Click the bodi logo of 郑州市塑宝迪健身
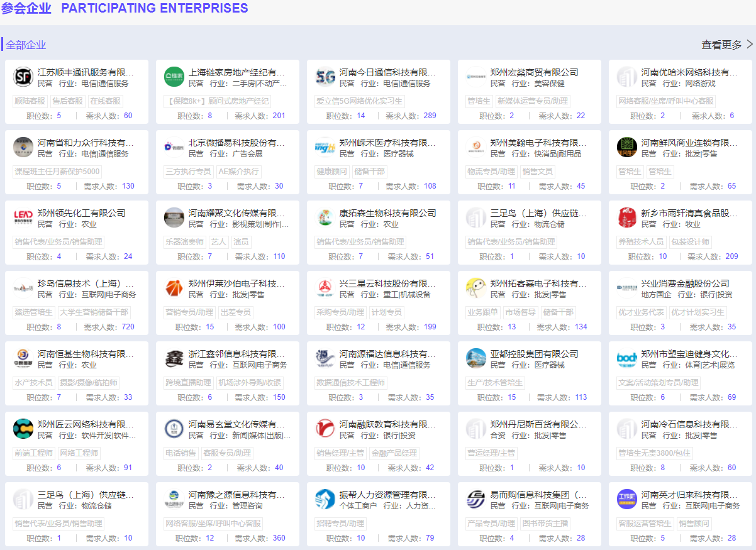 click(627, 359)
